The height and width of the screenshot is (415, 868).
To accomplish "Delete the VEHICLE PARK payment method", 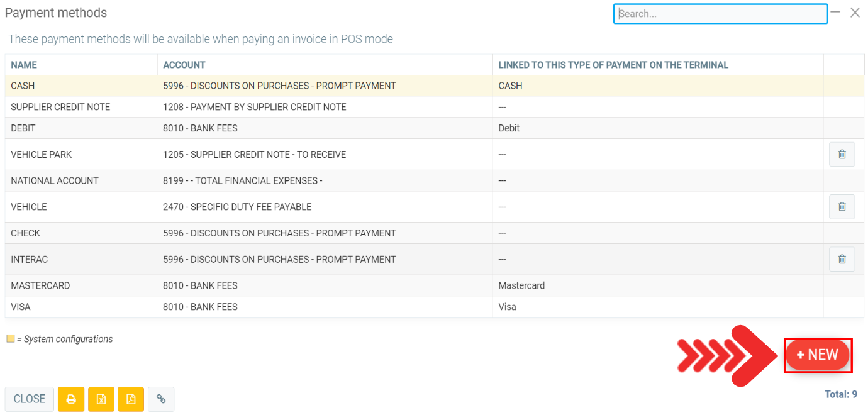I will (x=842, y=154).
